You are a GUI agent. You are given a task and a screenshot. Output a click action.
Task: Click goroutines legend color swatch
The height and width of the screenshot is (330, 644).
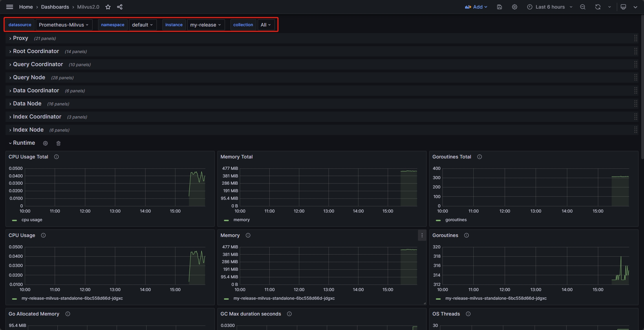tap(438, 220)
